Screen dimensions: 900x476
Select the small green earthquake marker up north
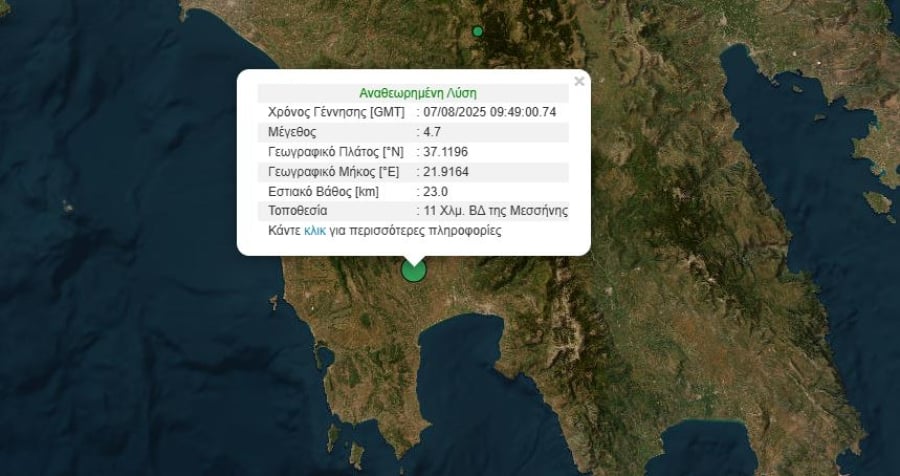pos(478,32)
